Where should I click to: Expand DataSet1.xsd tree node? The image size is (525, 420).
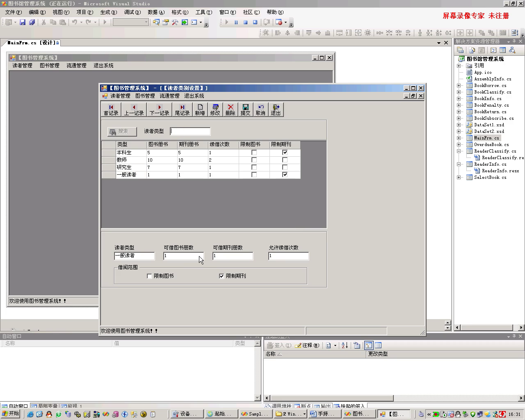[x=459, y=125]
